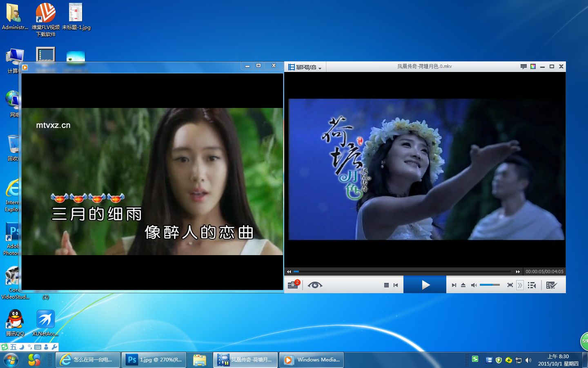Viewport: 588px width, 368px height.
Task: Go to the previous track in Baofeng player
Action: pyautogui.click(x=396, y=285)
